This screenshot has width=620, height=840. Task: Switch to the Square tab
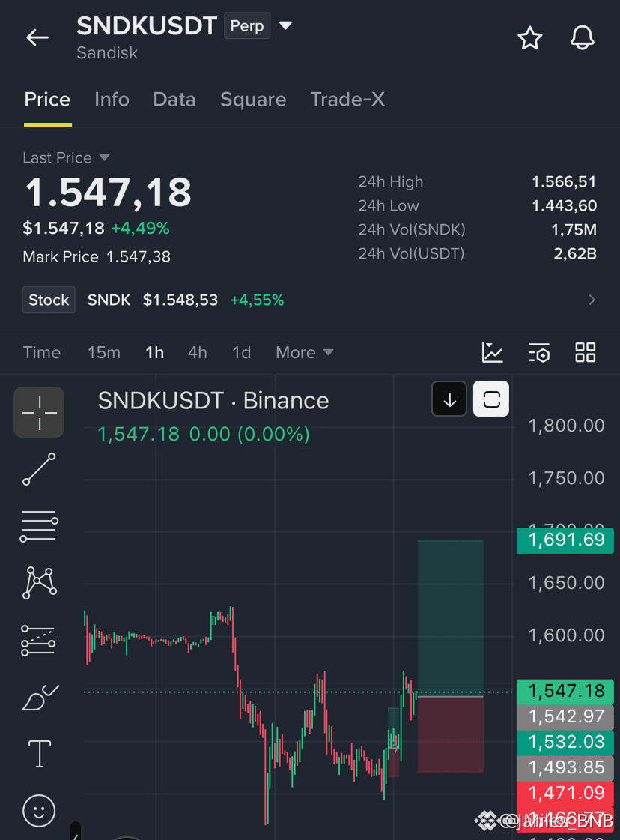point(253,100)
